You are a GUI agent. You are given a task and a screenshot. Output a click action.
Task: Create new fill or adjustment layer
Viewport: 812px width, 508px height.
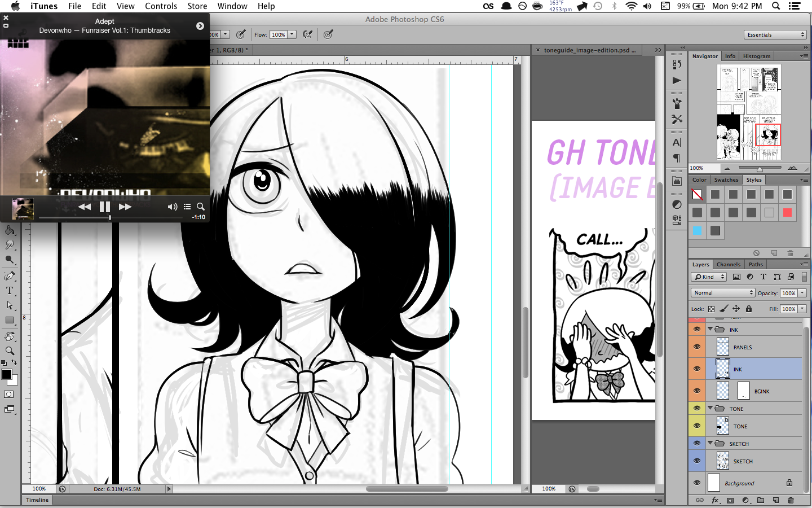pyautogui.click(x=745, y=500)
